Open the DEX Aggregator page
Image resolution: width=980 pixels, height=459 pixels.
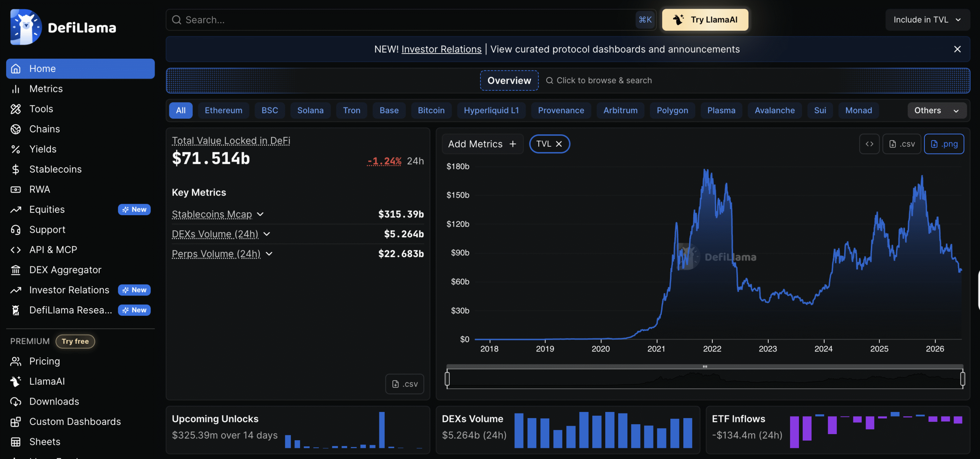(80, 270)
